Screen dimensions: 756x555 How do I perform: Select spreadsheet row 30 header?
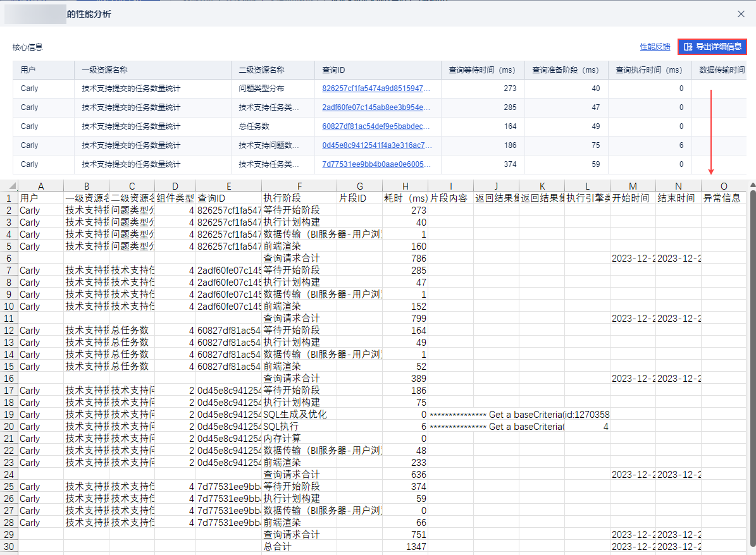click(x=9, y=547)
